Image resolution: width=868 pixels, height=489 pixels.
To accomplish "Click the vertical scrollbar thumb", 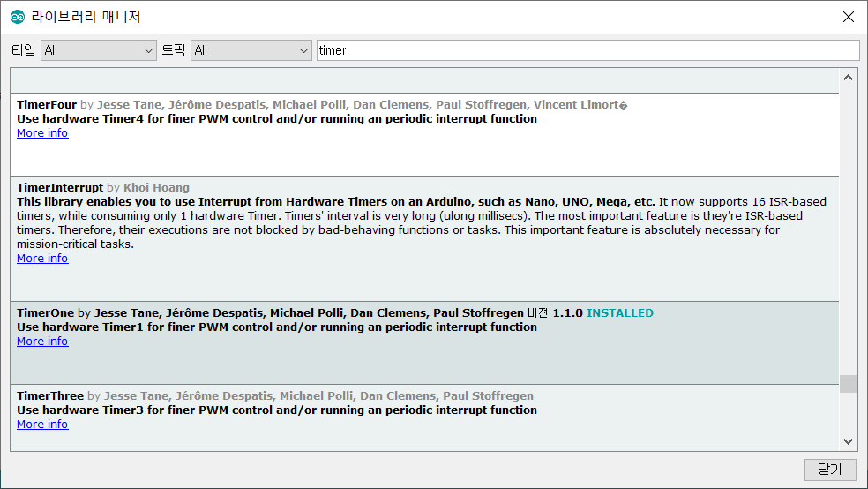I will pyautogui.click(x=848, y=384).
